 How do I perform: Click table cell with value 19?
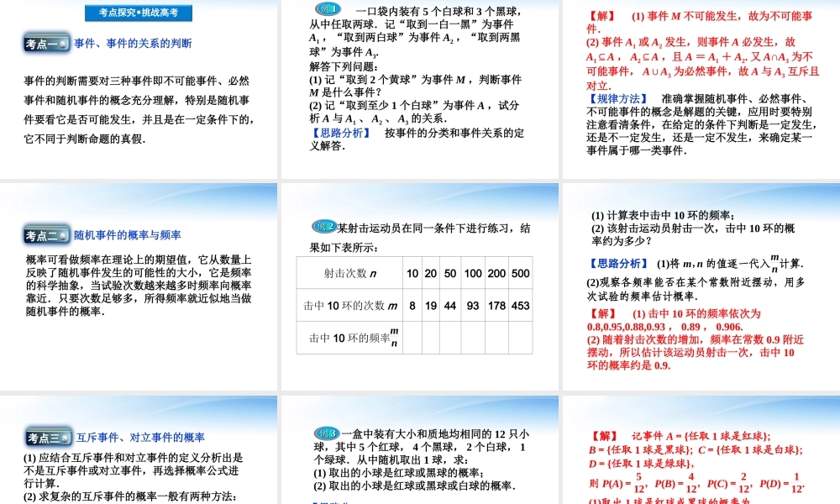pos(431,305)
